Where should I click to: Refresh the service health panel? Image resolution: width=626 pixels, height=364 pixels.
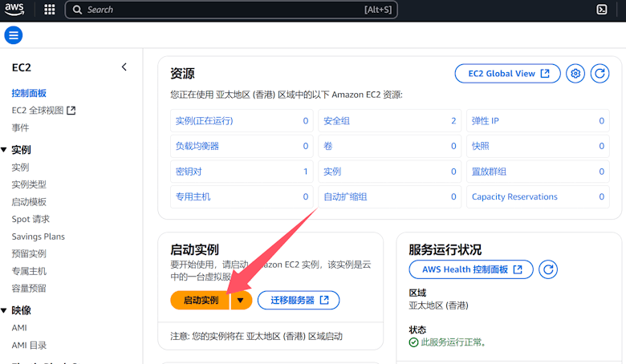point(548,269)
